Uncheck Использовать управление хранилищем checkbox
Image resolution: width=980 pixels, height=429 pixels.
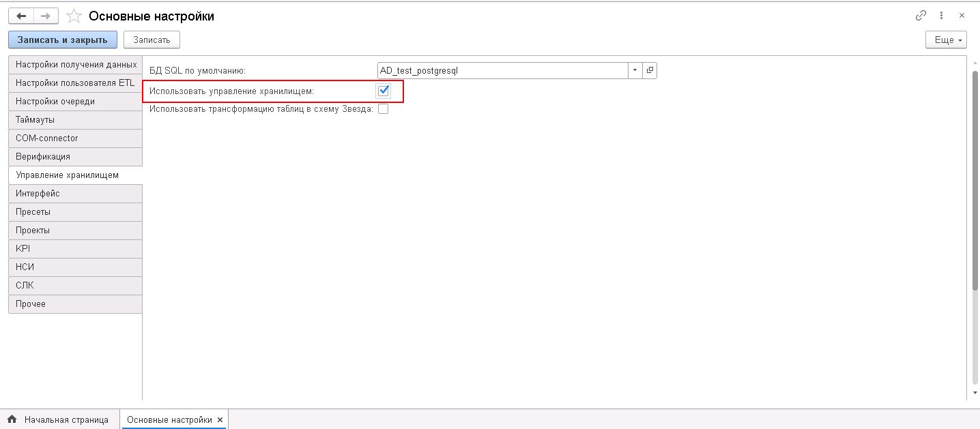point(384,91)
